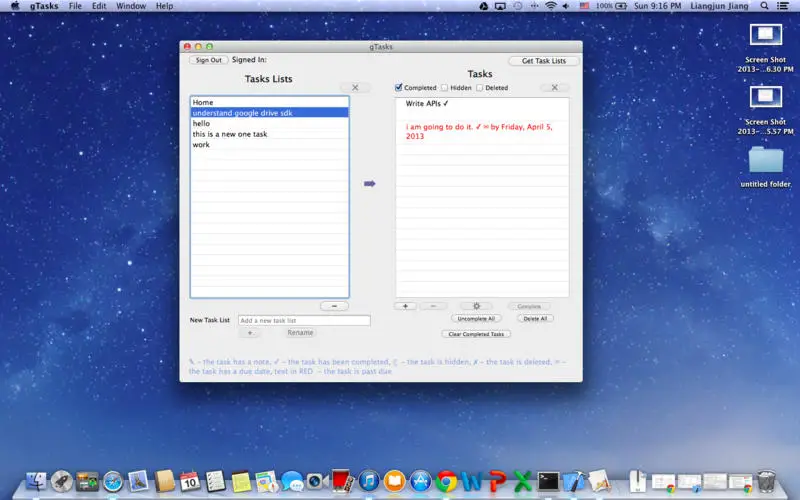Click the add task plus button under Tasks
The width and height of the screenshot is (800, 500).
405,306
